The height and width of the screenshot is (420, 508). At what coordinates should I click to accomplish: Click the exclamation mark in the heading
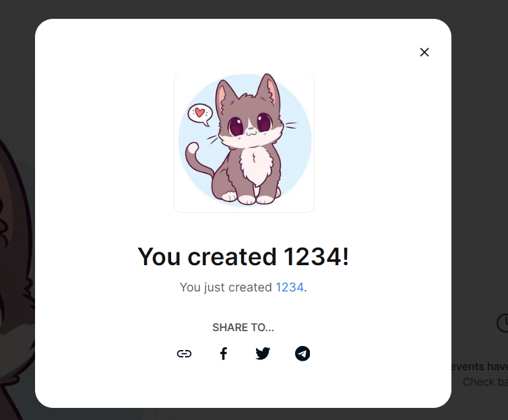click(x=346, y=256)
